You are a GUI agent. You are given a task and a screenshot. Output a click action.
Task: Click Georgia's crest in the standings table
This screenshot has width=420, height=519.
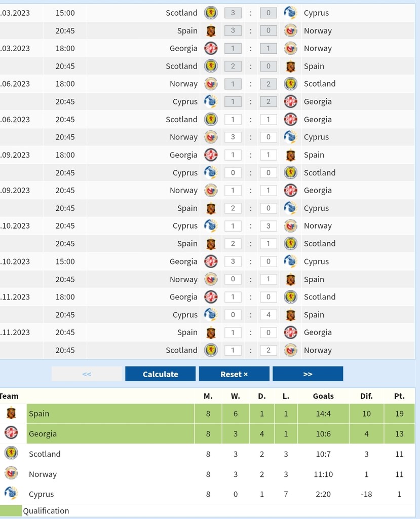coord(11,433)
